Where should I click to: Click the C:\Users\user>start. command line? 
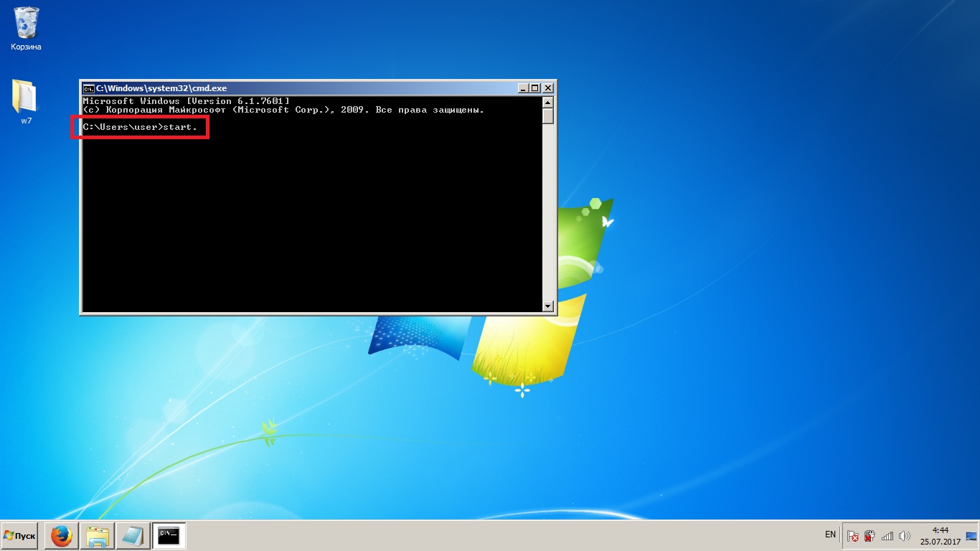pyautogui.click(x=139, y=127)
